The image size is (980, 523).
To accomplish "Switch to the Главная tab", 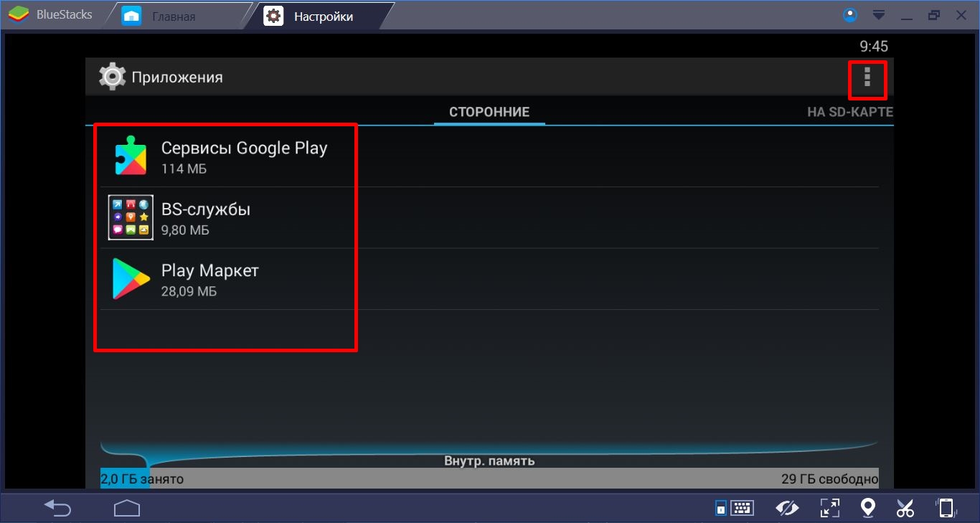I will pos(172,16).
